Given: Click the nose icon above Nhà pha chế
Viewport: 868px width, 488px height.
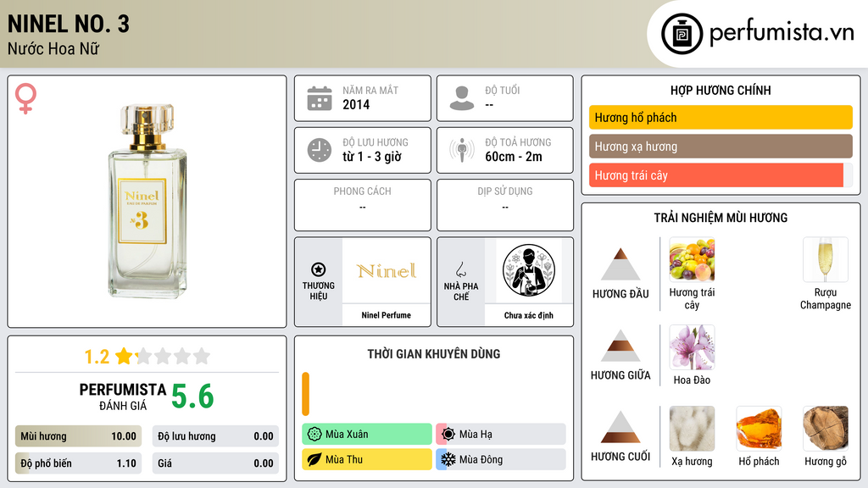Looking at the screenshot, I should (460, 269).
